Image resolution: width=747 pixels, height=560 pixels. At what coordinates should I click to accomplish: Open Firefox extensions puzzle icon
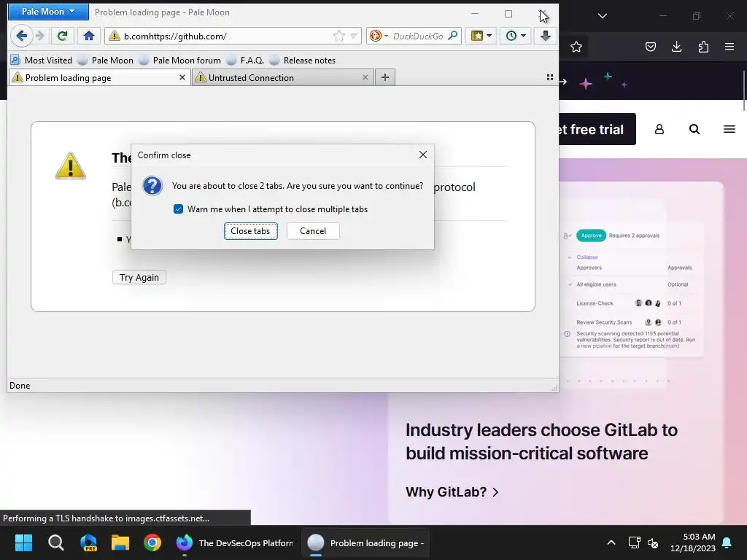click(703, 47)
